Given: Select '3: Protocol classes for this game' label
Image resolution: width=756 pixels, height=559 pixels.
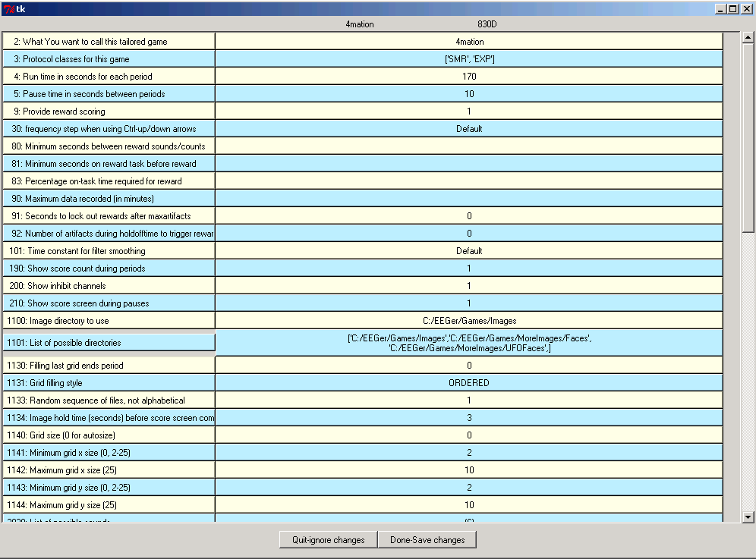Looking at the screenshot, I should [x=109, y=59].
